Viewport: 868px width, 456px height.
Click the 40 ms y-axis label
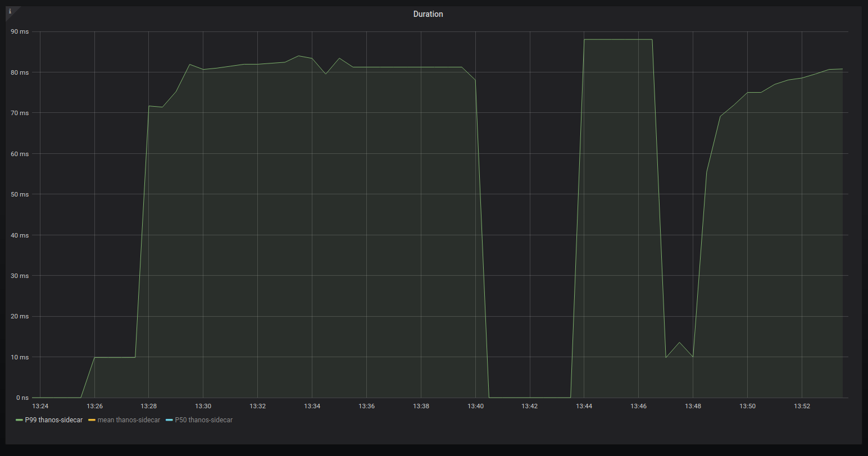coord(20,235)
